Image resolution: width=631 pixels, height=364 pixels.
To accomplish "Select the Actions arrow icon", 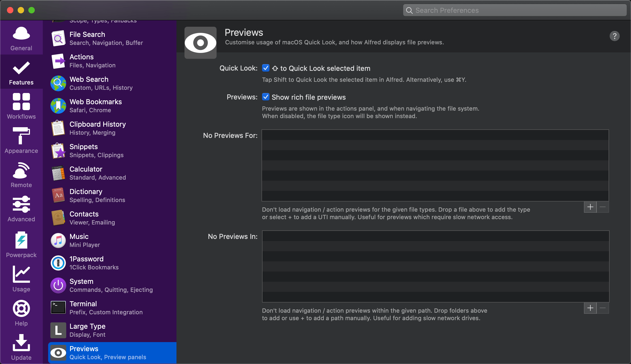I will click(58, 61).
